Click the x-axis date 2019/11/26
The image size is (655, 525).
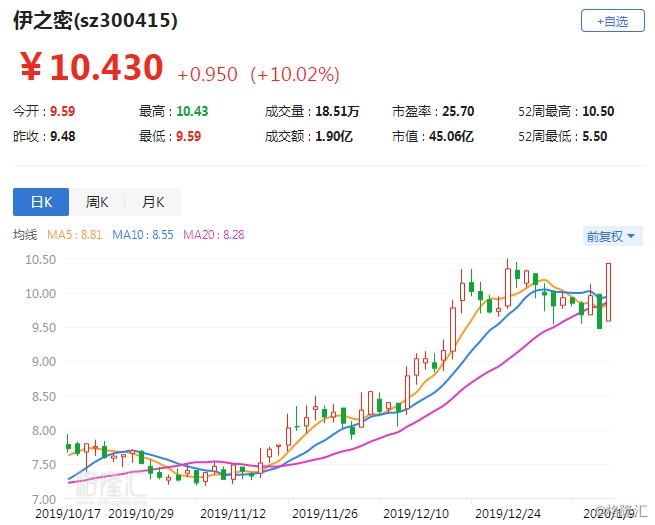click(x=325, y=513)
